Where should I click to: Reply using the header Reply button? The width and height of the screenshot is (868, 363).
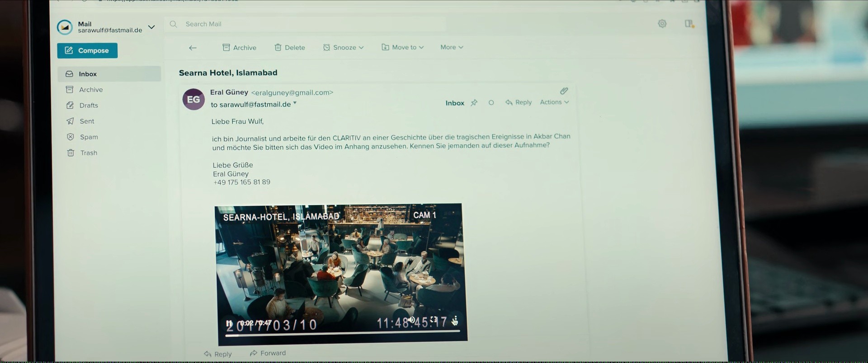pos(519,102)
